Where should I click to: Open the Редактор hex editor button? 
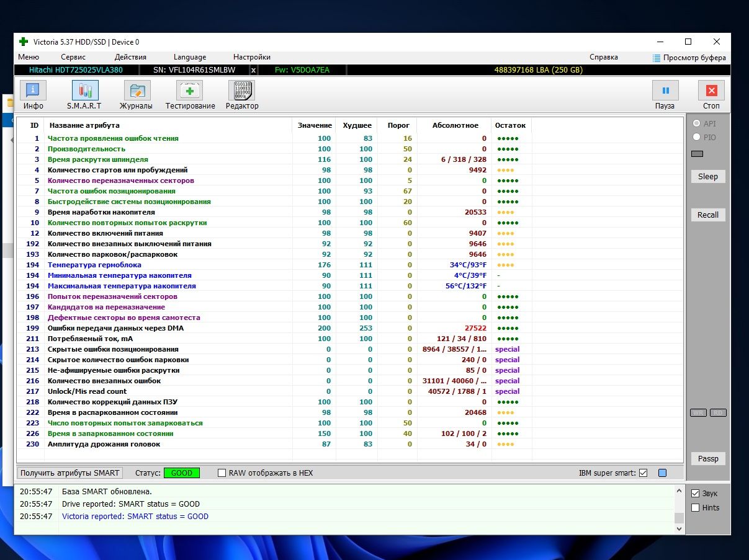click(x=242, y=96)
